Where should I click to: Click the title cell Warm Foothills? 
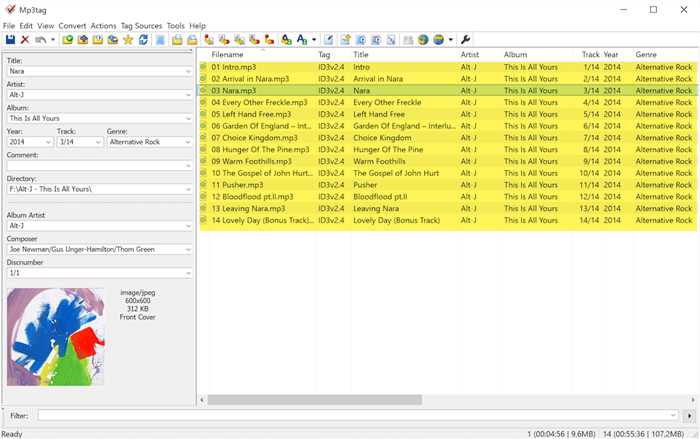[379, 161]
